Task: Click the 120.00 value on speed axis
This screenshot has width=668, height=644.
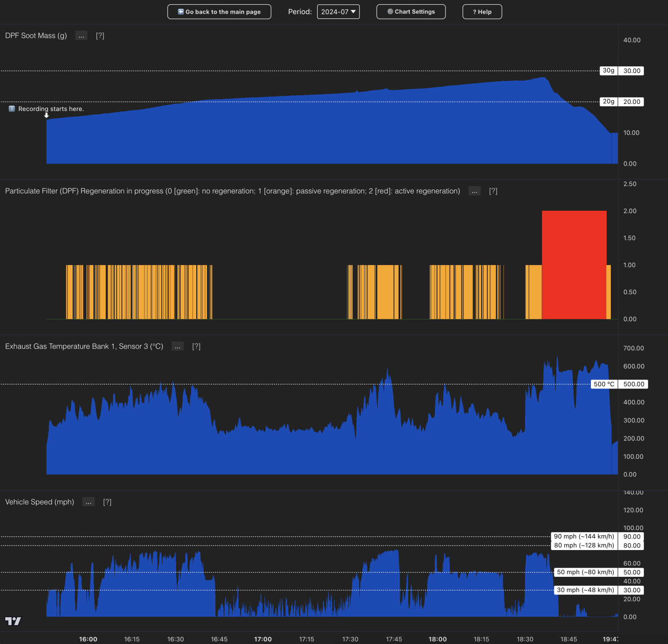Action: (633, 510)
